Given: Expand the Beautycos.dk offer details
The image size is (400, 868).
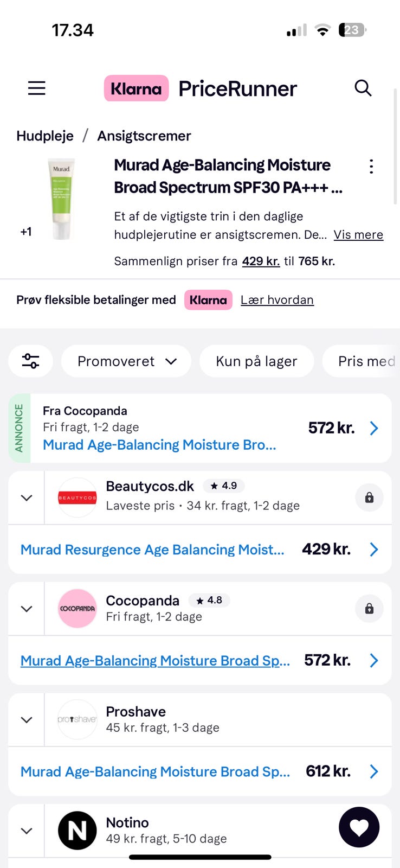Looking at the screenshot, I should tap(27, 497).
